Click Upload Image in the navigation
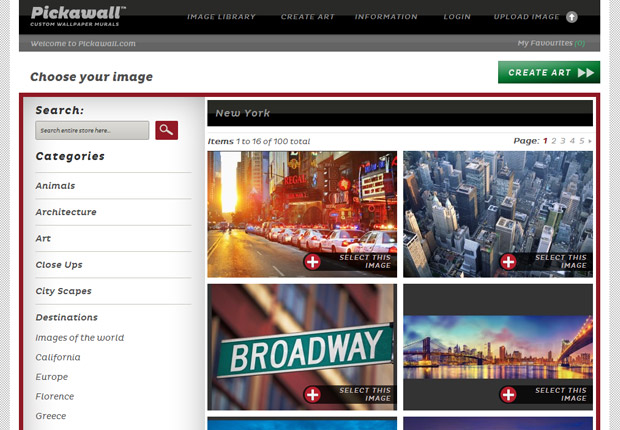The height and width of the screenshot is (430, 620). click(x=526, y=17)
